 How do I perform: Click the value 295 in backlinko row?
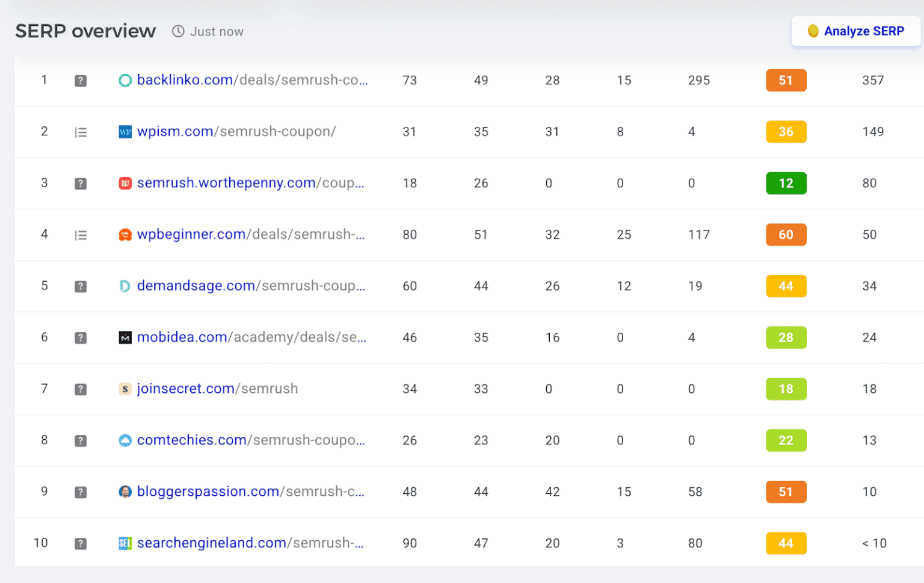point(699,81)
